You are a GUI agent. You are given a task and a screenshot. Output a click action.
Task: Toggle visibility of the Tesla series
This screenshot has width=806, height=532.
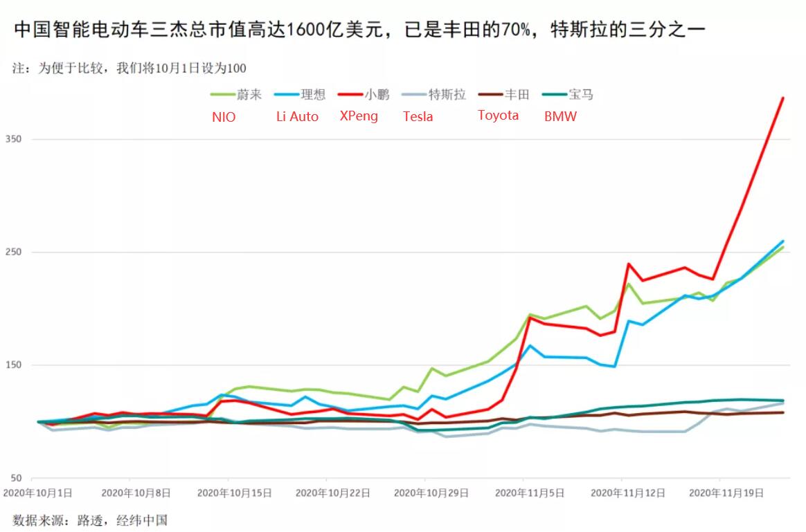(418, 117)
